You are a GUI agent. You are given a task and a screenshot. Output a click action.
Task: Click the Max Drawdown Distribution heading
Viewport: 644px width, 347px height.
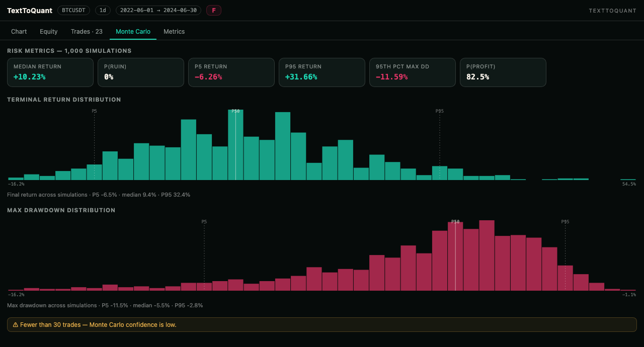(61, 210)
